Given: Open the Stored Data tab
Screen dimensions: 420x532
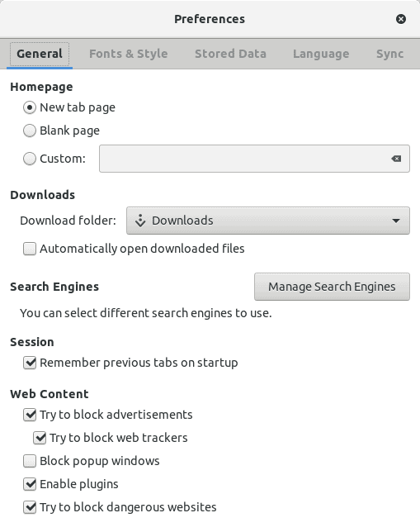Looking at the screenshot, I should pyautogui.click(x=230, y=54).
